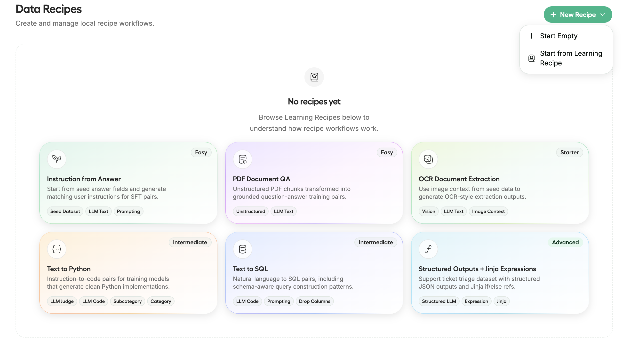
Task: Select Start from Learning Recipe option
Action: point(571,58)
